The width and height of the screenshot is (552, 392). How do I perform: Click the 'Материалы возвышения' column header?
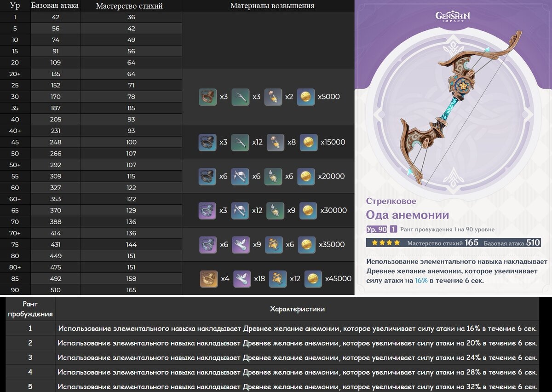272,6
